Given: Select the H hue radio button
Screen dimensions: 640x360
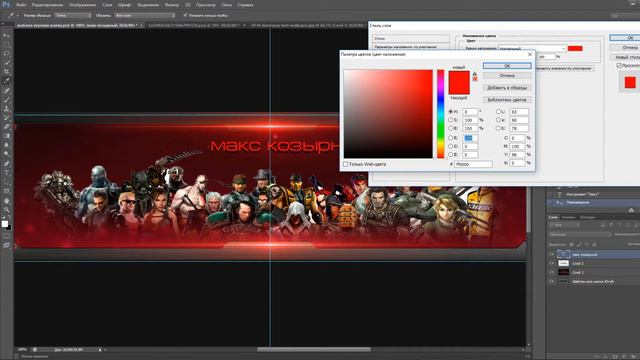Looking at the screenshot, I should click(x=451, y=111).
